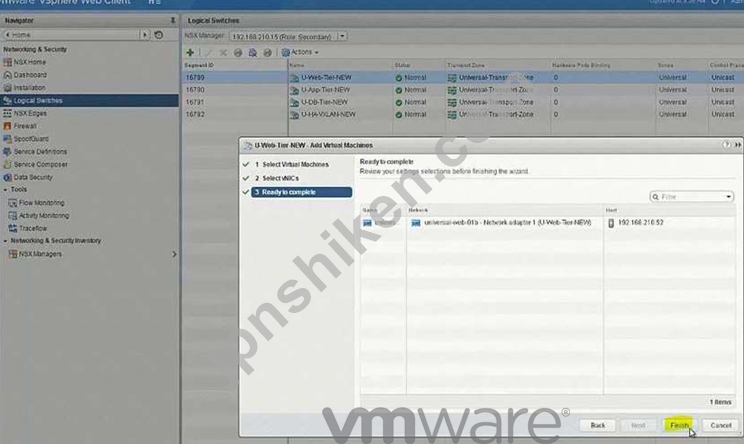Image resolution: width=744 pixels, height=444 pixels.
Task: Click the Dashboard icon in navigator
Action: click(x=7, y=75)
